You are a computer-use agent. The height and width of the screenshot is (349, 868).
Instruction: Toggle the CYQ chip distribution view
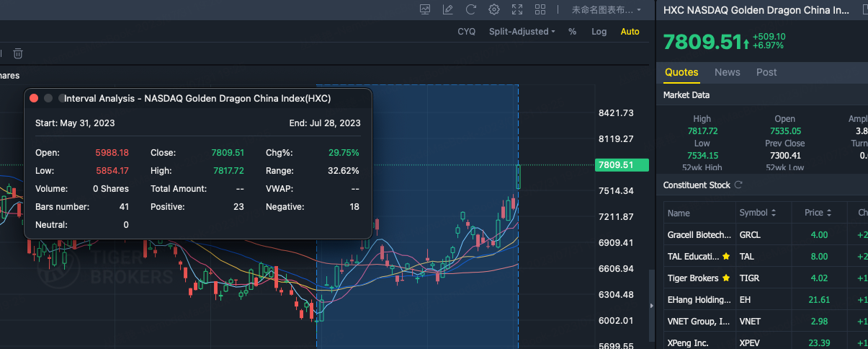[x=467, y=32]
